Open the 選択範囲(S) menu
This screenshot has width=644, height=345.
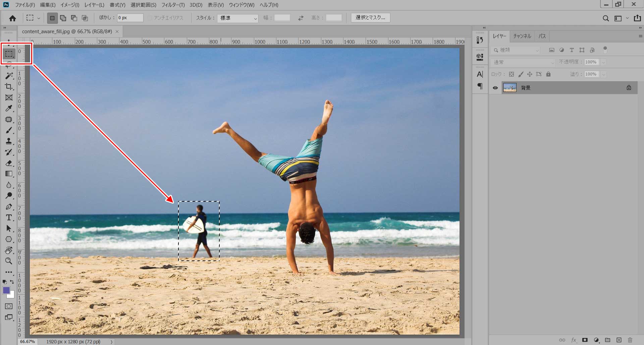143,5
